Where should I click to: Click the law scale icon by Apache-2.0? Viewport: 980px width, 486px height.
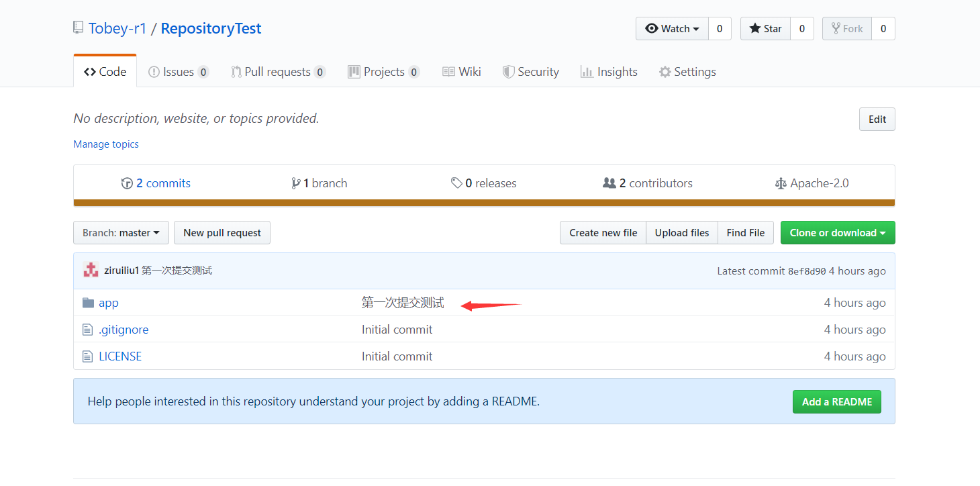point(781,183)
